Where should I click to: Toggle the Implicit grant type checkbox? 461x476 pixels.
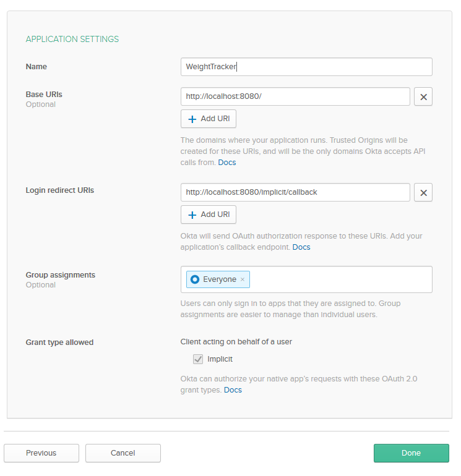point(198,359)
